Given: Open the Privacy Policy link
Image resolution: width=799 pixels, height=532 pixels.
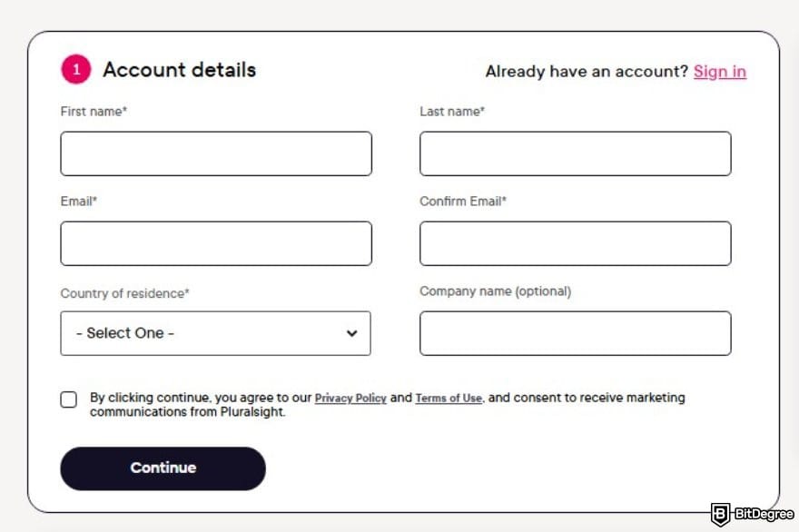Looking at the screenshot, I should (x=350, y=398).
